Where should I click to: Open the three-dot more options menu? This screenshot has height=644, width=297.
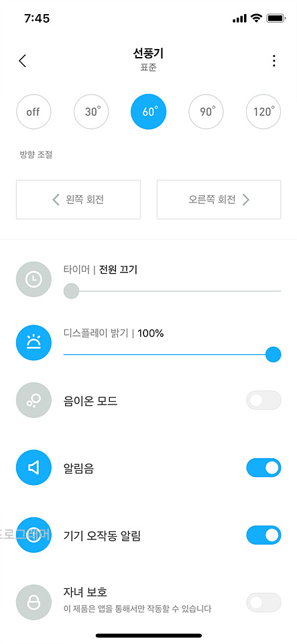coord(274,61)
